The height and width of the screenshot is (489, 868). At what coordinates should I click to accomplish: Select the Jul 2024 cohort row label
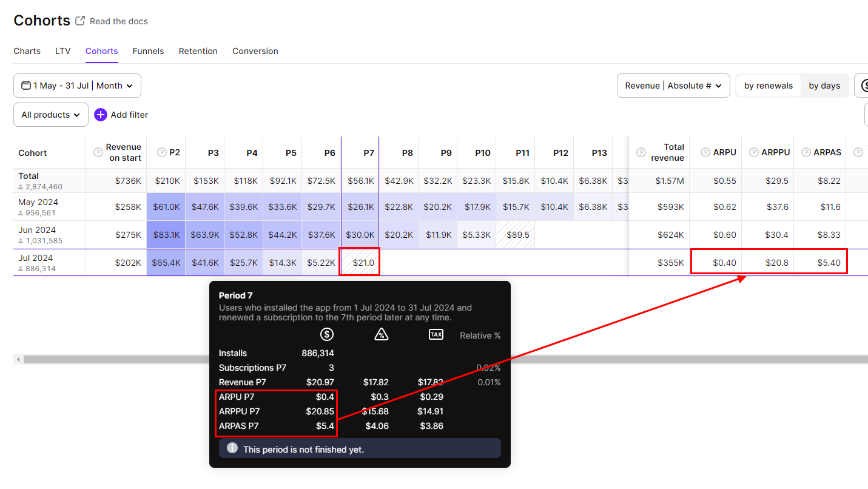pos(36,258)
